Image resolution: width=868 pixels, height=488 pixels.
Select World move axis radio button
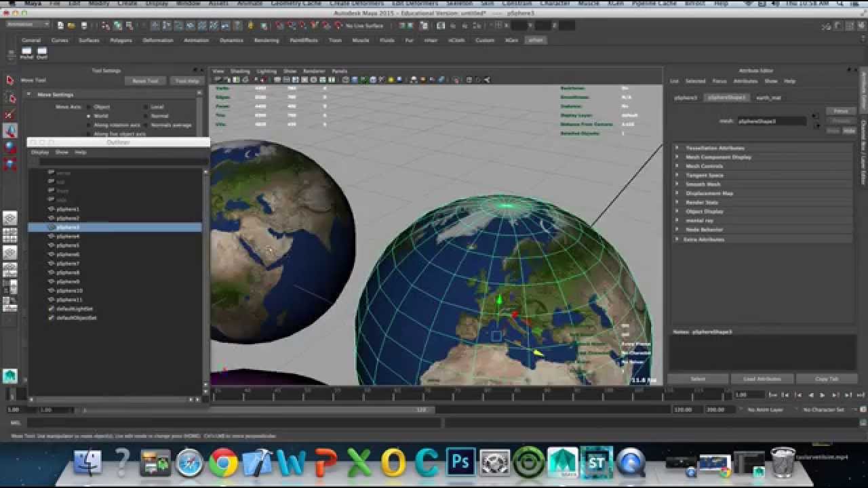coord(88,116)
